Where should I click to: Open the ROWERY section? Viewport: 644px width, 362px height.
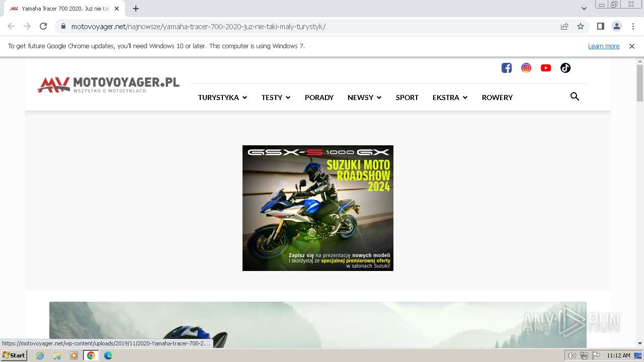click(497, 98)
